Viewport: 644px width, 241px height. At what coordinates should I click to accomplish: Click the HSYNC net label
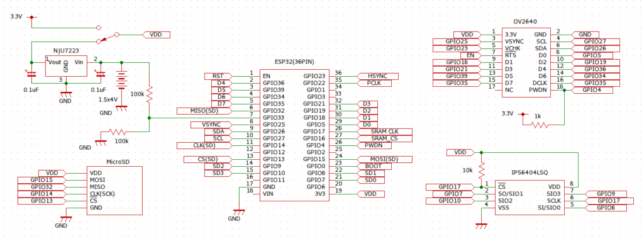point(378,76)
